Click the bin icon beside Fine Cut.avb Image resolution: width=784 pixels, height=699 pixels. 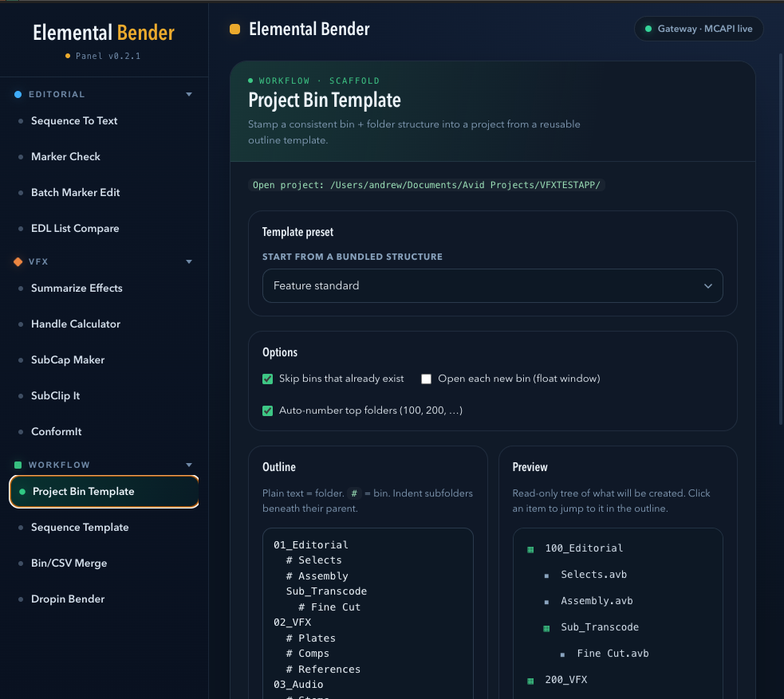[x=562, y=654]
